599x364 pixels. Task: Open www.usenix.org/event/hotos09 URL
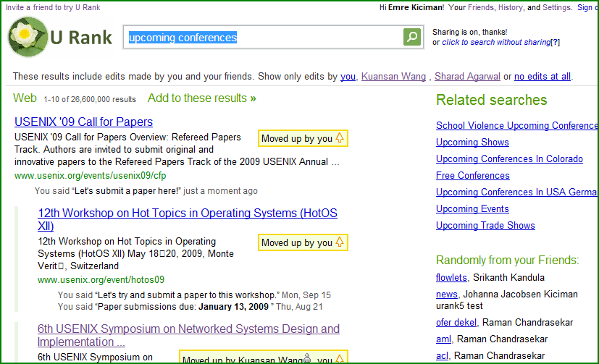[101, 279]
